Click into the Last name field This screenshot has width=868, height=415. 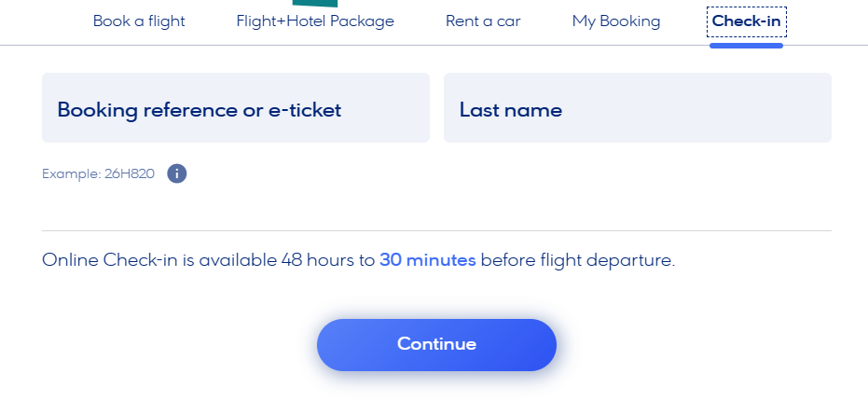[638, 107]
